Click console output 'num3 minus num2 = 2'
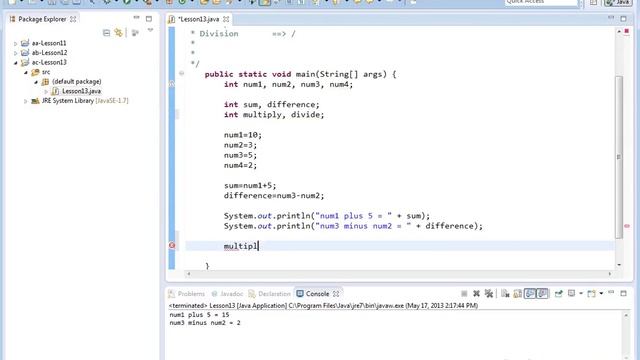This screenshot has height=360, width=640. point(205,322)
